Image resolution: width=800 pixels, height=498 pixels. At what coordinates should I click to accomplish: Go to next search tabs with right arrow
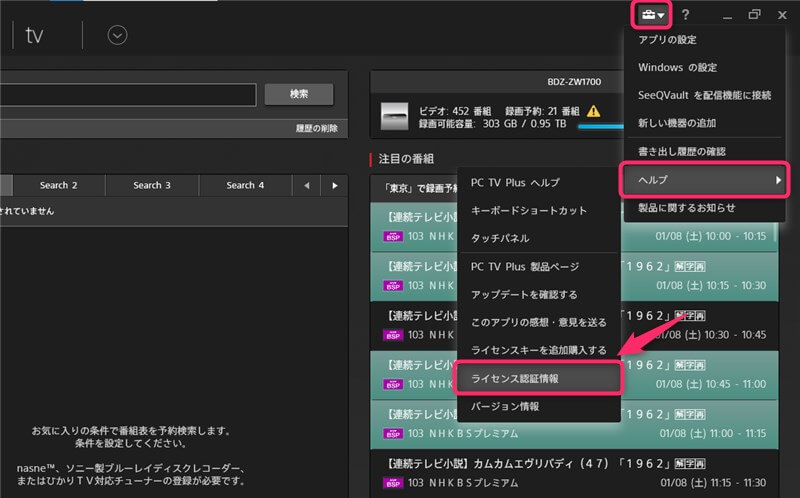click(335, 186)
